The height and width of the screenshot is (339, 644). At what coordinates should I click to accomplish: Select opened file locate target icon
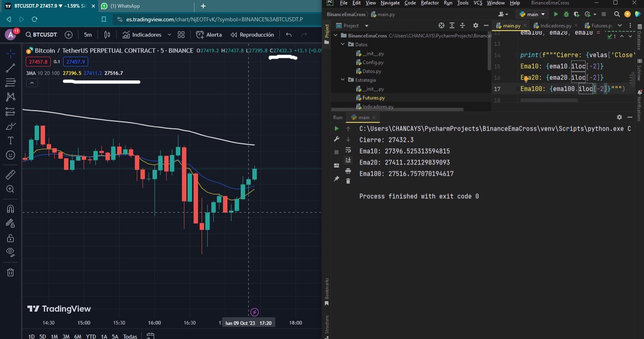[442, 25]
